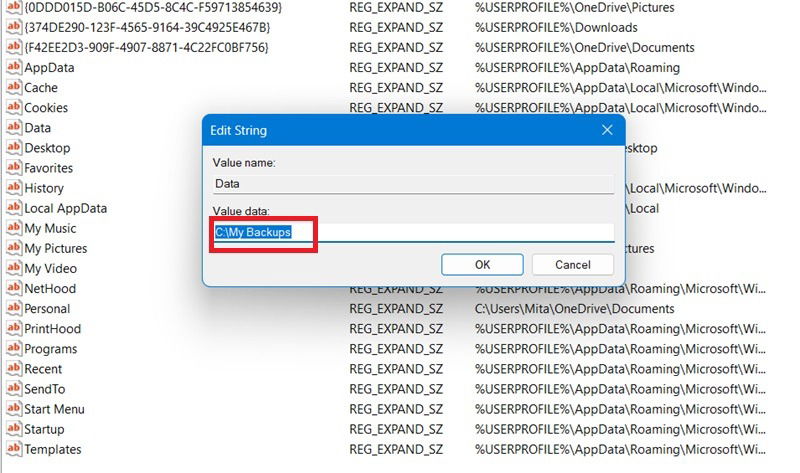Click the My Music value name
The height and width of the screenshot is (473, 800).
[50, 228]
